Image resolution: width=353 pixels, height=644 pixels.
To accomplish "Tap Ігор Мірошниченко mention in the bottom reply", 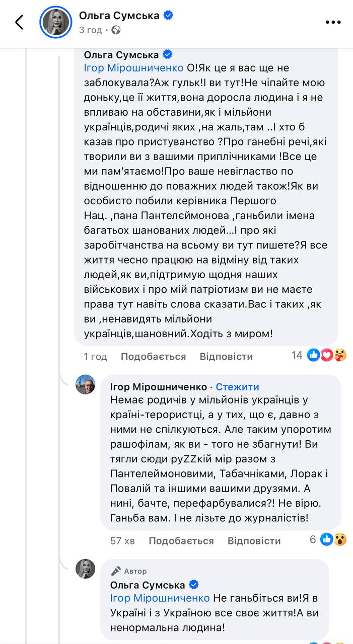I will pos(160,599).
